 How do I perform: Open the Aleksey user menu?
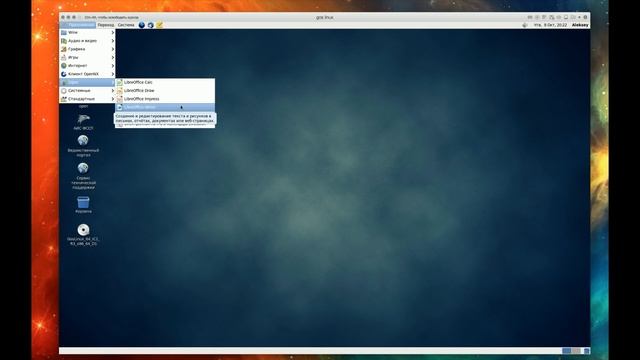pos(580,25)
